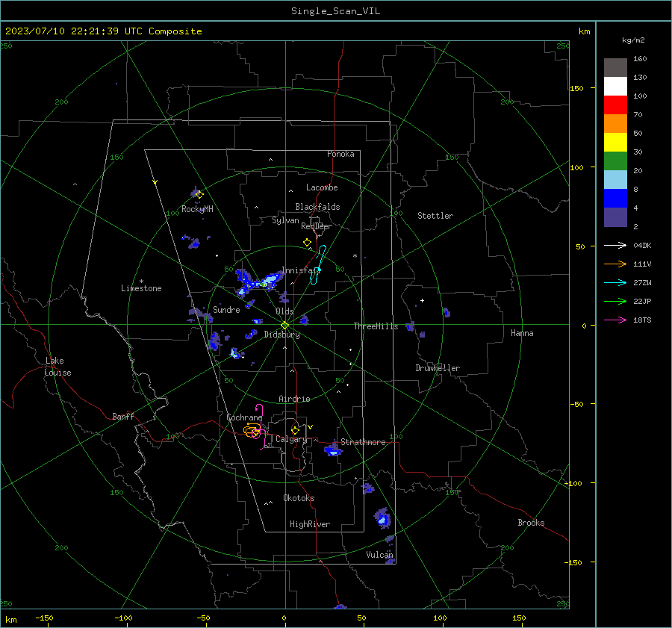The image size is (672, 628).
Task: Click the Hanna town label
Action: point(522,334)
